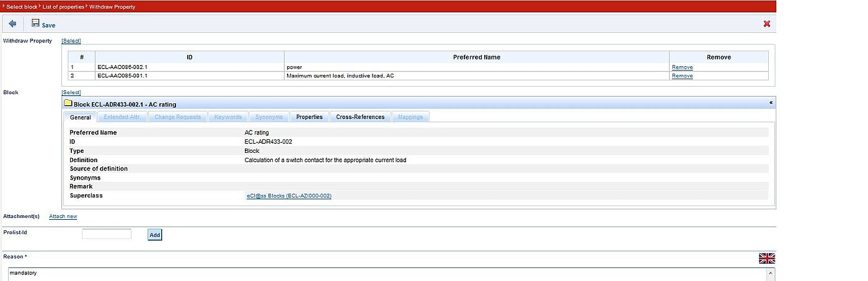
Task: Click Select link beside Withdraw Property
Action: pos(71,41)
